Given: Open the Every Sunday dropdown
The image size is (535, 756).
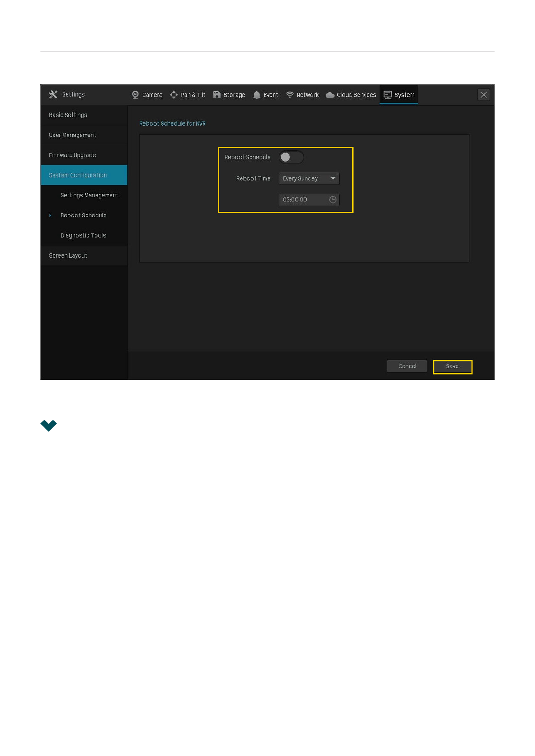Looking at the screenshot, I should pos(309,179).
